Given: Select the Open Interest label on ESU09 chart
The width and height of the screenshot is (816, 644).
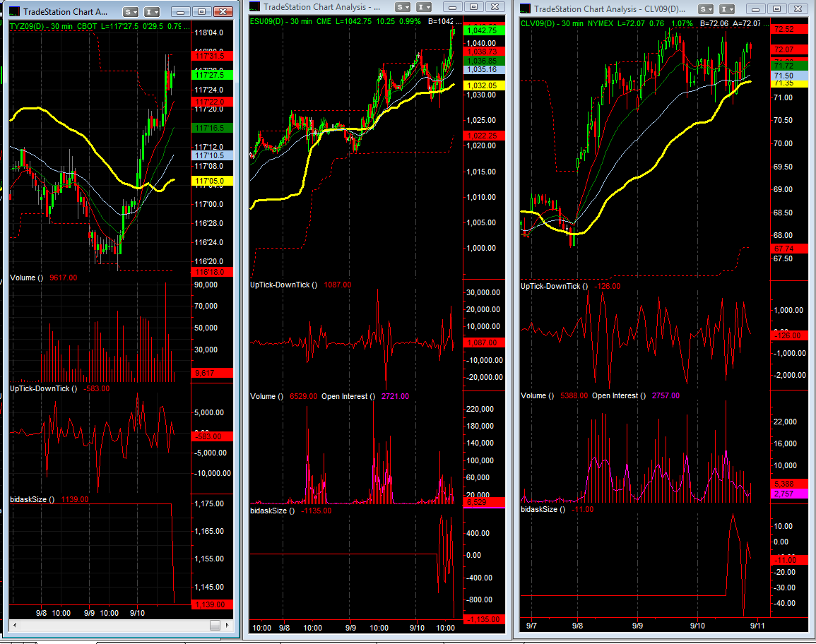Looking at the screenshot, I should click(348, 396).
